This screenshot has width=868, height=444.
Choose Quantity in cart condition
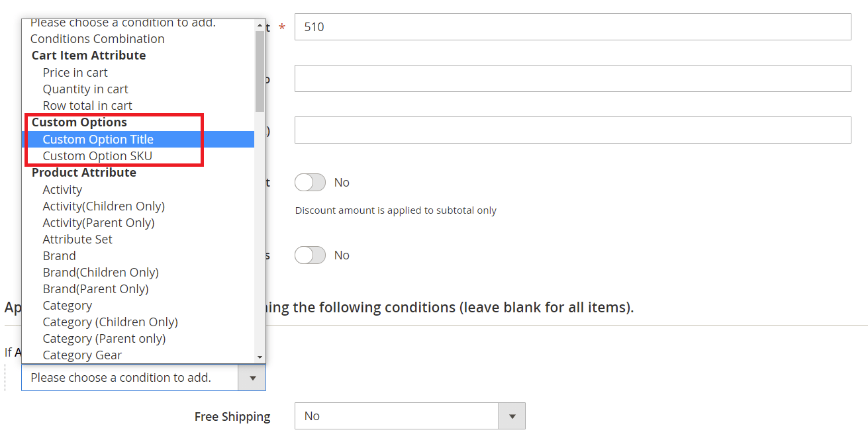tap(85, 89)
